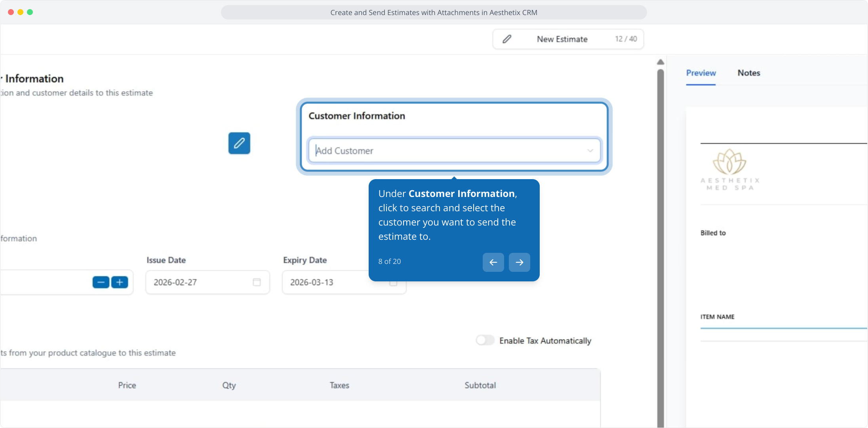Click the New Estimate title button
The width and height of the screenshot is (868, 428).
[x=562, y=39]
